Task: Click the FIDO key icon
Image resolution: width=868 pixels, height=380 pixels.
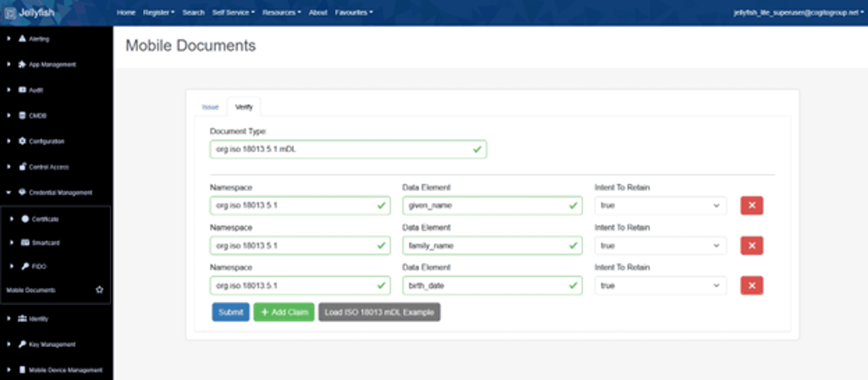Action: [x=25, y=266]
